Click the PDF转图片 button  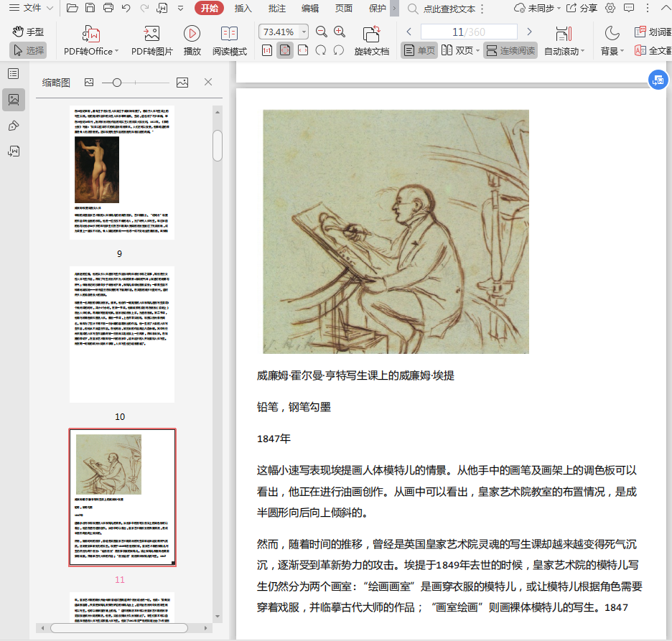pos(151,41)
